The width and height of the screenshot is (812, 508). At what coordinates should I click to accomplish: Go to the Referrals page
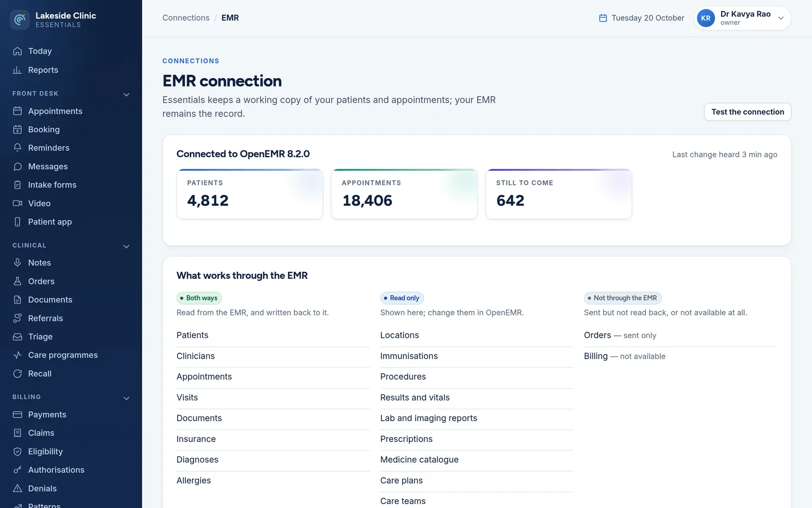pyautogui.click(x=71, y=318)
